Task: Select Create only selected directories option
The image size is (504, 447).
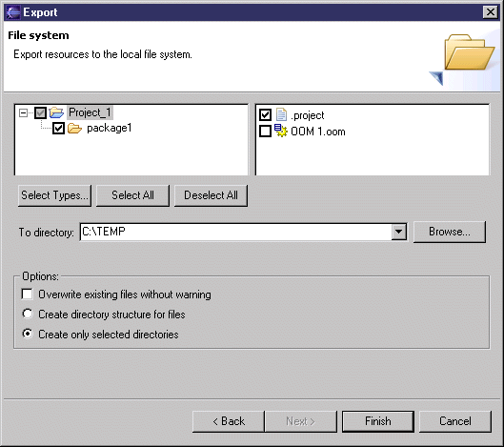Action: pyautogui.click(x=28, y=334)
